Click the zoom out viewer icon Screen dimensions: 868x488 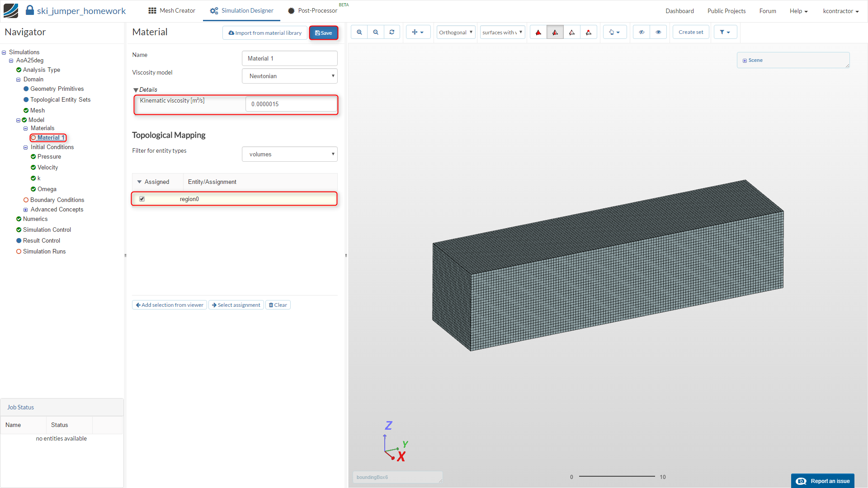click(376, 32)
